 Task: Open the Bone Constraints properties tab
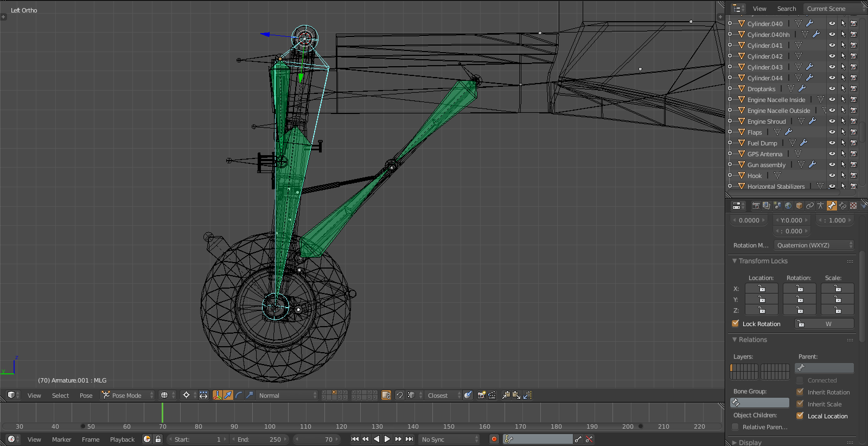point(843,206)
